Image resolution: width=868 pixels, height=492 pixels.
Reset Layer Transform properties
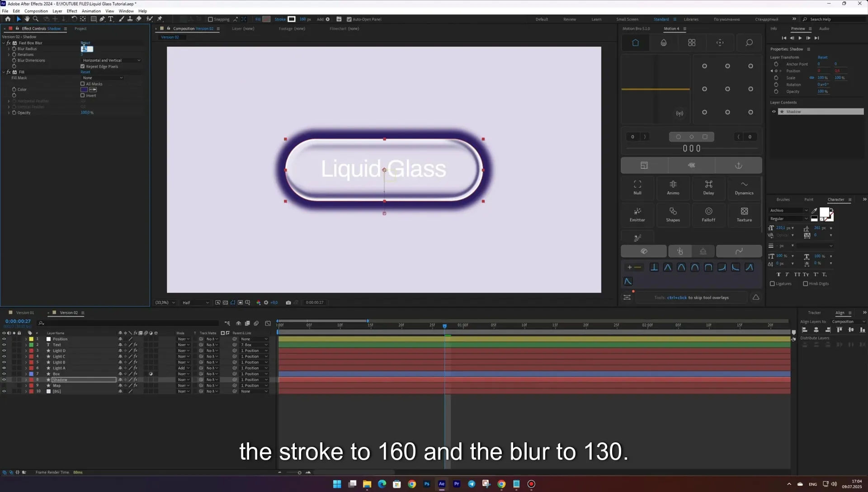pos(822,57)
